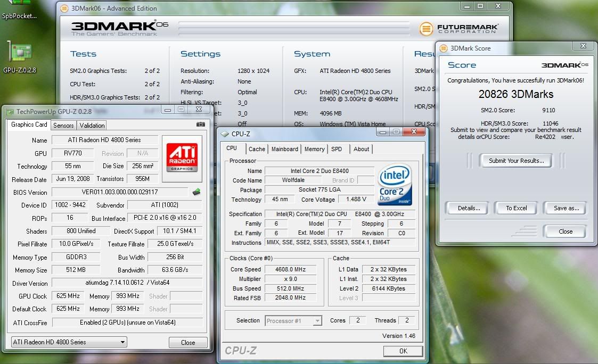The height and width of the screenshot is (364, 598).
Task: Switch to the SPD tab
Action: pos(337,149)
